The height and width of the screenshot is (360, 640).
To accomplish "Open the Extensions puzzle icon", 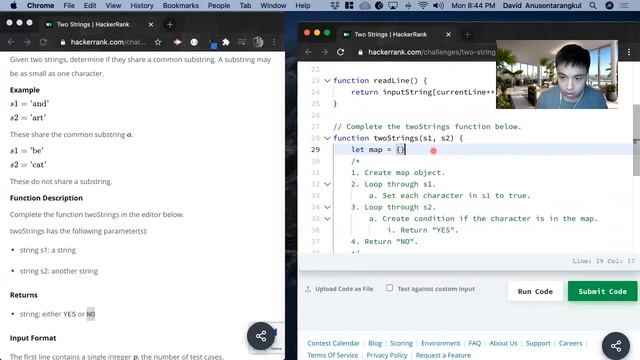I will click(x=226, y=42).
